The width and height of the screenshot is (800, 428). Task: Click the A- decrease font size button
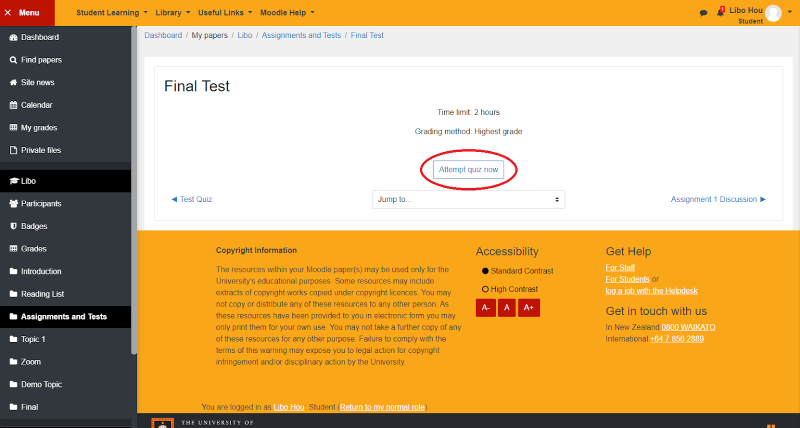point(486,308)
